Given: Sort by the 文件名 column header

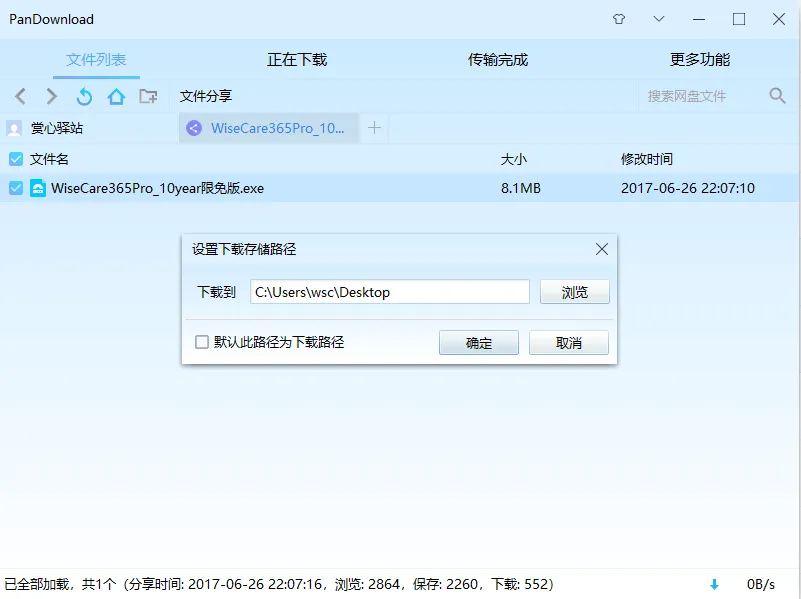Looking at the screenshot, I should point(49,159).
